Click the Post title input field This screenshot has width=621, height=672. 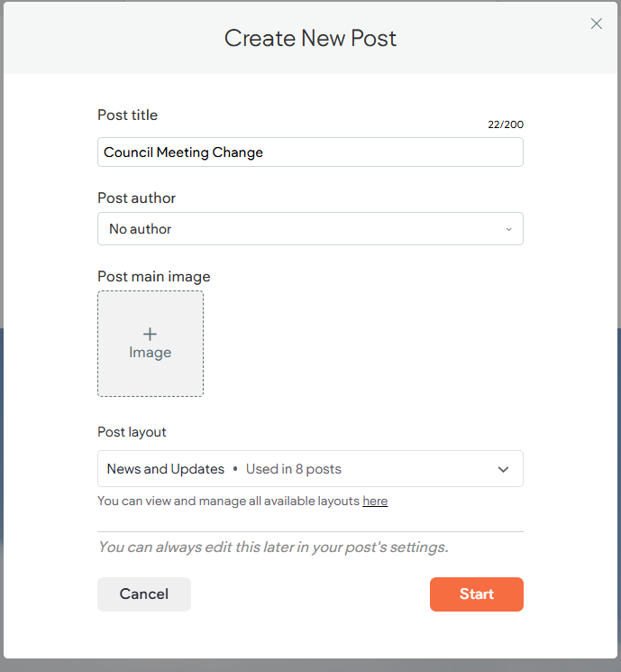coord(310,152)
